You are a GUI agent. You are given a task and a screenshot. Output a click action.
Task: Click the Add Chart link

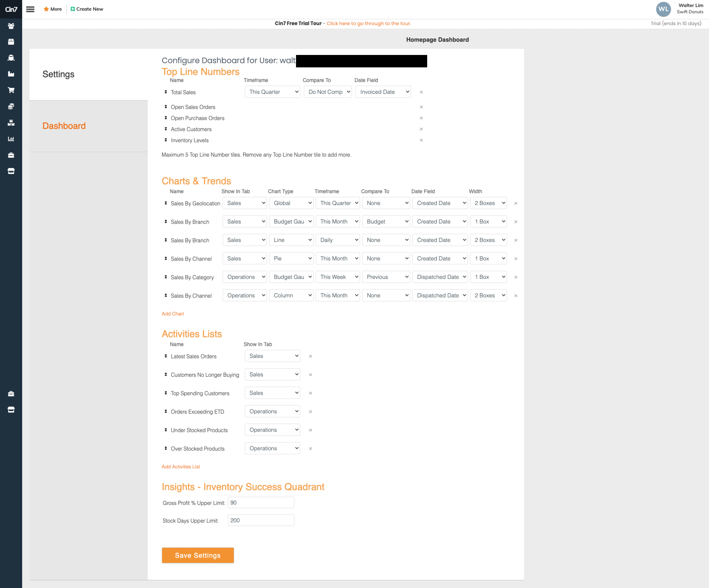(173, 314)
